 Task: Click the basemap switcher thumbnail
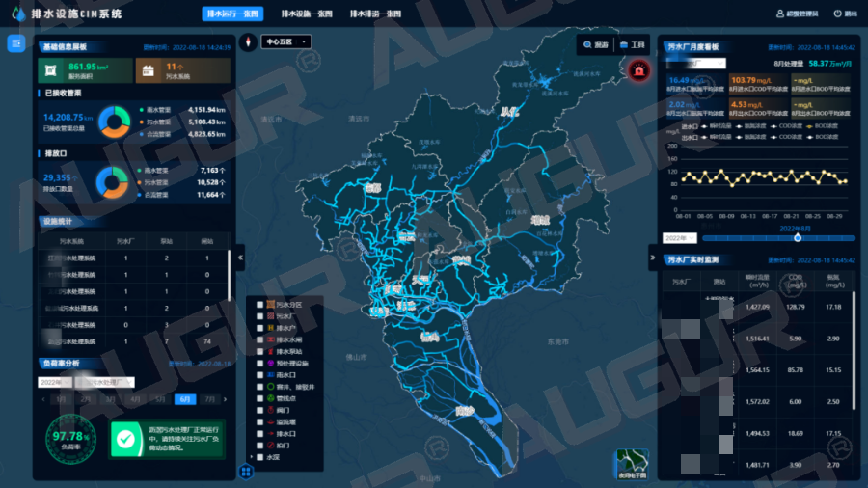click(632, 463)
